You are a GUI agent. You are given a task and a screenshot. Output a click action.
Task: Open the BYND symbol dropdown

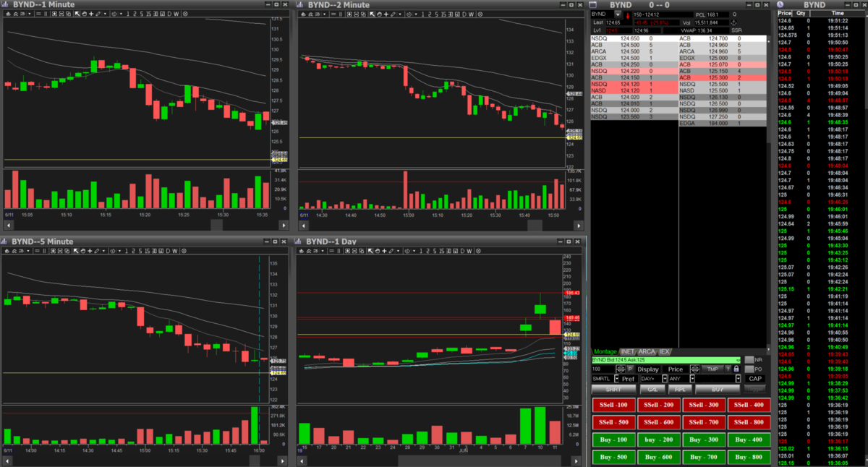[x=618, y=14]
